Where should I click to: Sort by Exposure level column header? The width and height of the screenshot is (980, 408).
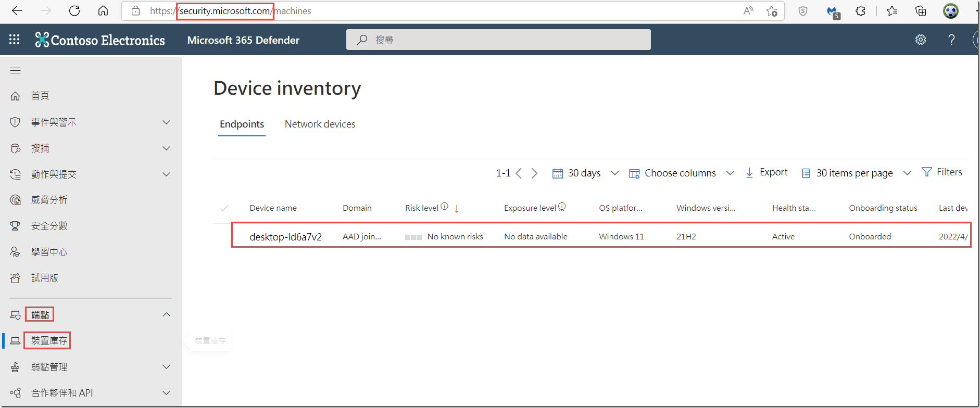click(530, 208)
